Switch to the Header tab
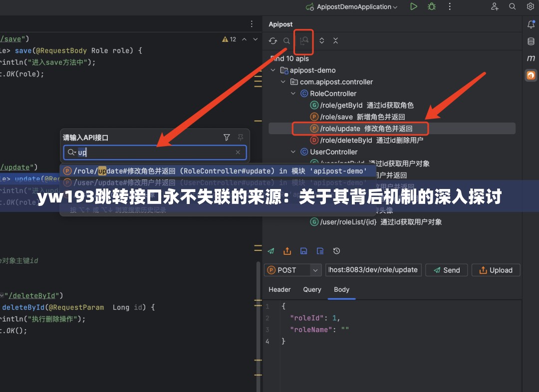The height and width of the screenshot is (392, 539). point(279,289)
